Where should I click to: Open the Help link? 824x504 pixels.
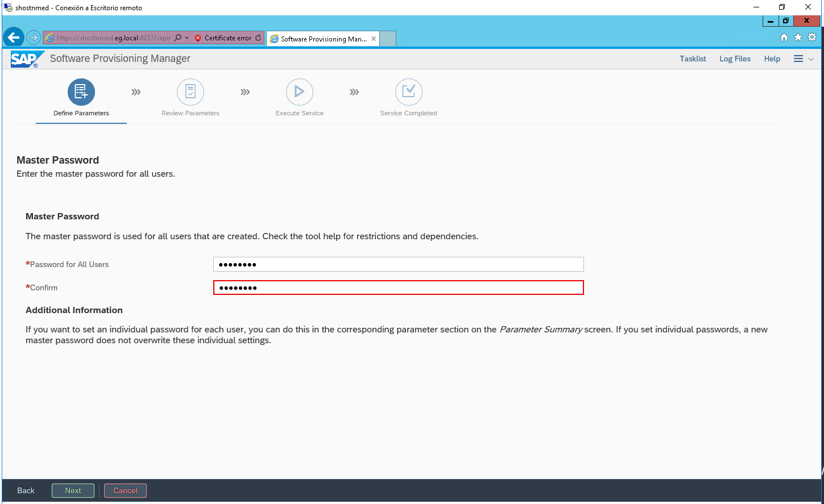(x=772, y=59)
